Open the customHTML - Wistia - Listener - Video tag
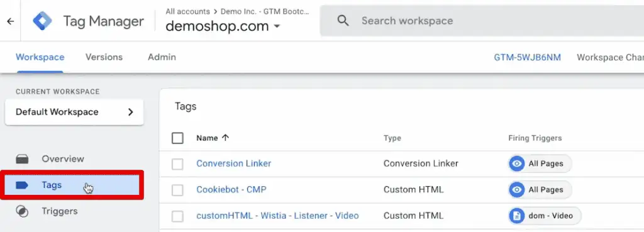 277,216
